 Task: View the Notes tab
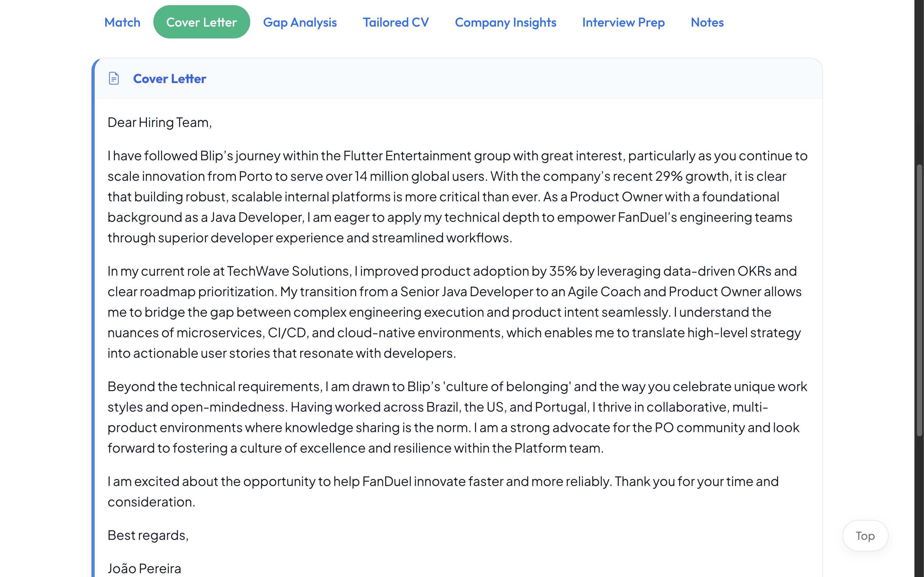[x=707, y=22]
